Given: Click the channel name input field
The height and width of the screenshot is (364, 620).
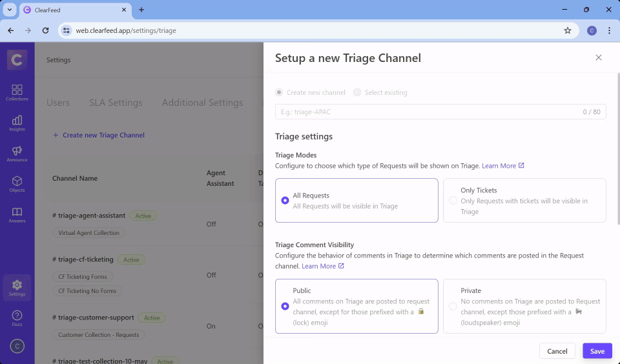Looking at the screenshot, I should [426, 112].
